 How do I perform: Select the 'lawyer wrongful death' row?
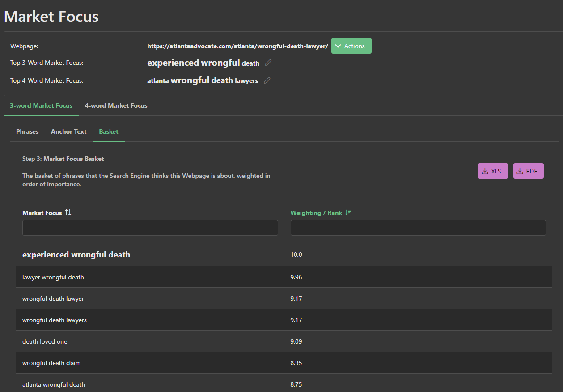pyautogui.click(x=53, y=277)
